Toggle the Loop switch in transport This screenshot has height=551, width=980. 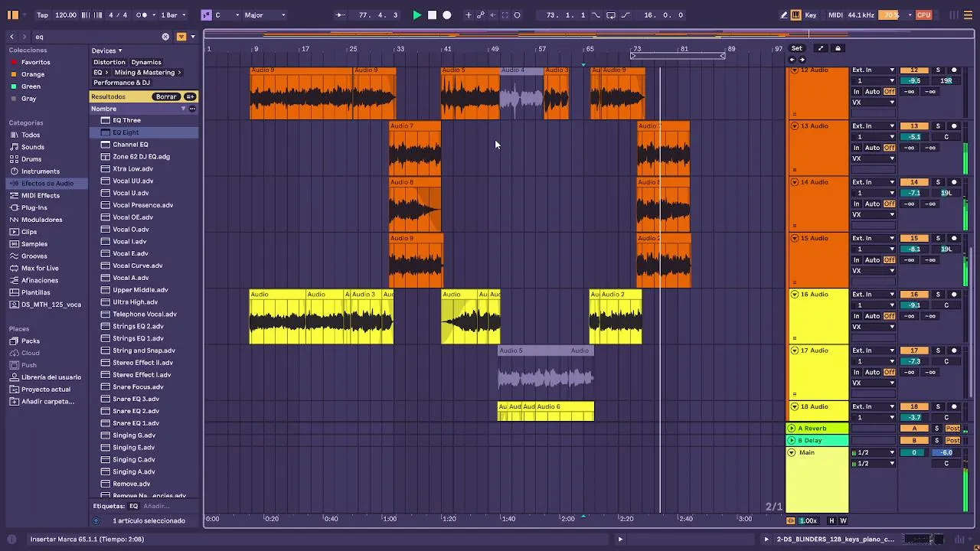coord(610,15)
